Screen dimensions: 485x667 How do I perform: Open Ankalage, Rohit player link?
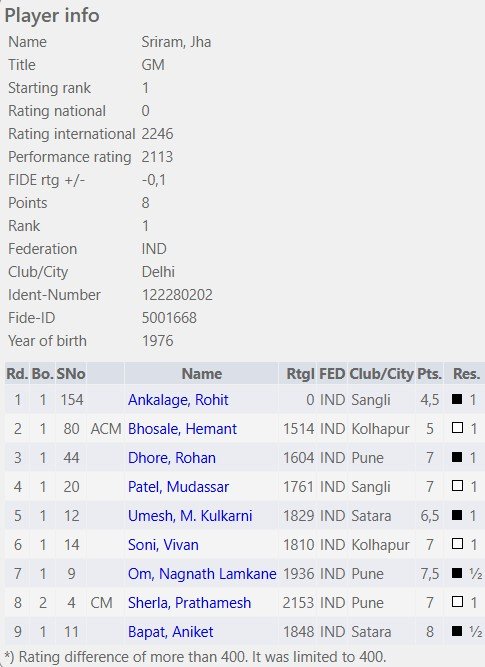coord(178,400)
